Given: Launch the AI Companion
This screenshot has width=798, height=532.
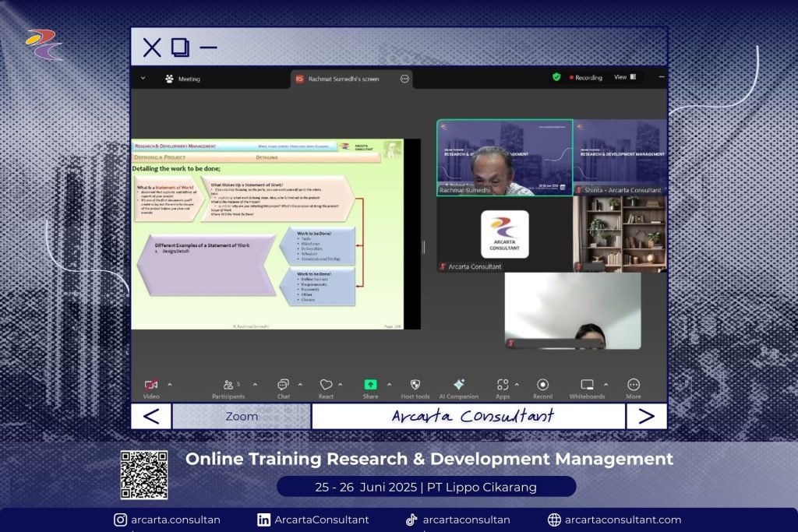Looking at the screenshot, I should coord(458,386).
